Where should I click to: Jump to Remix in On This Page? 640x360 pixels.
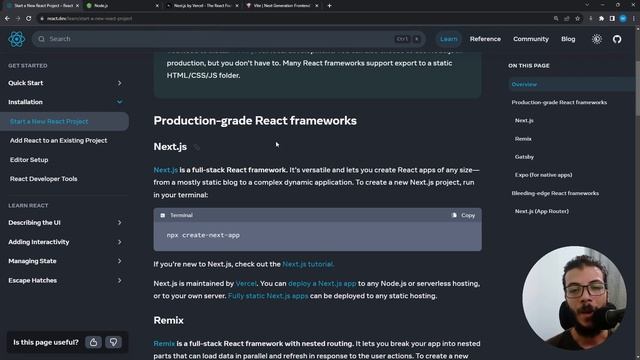point(523,139)
